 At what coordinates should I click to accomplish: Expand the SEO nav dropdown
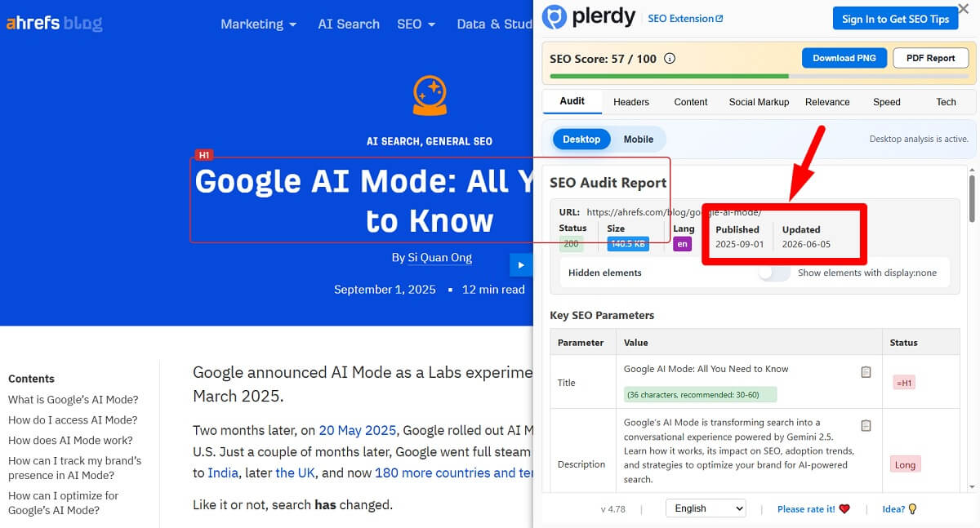click(416, 24)
